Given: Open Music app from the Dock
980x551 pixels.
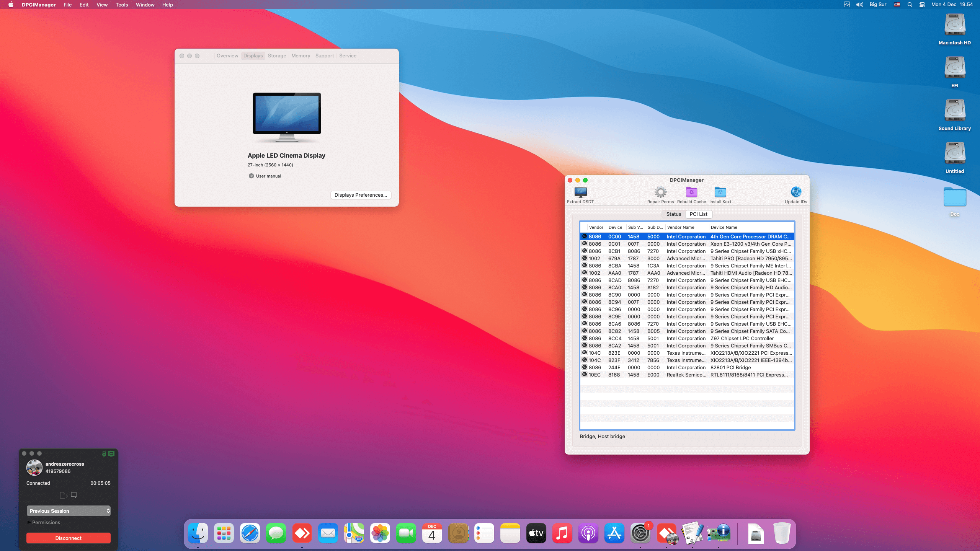Looking at the screenshot, I should tap(562, 533).
